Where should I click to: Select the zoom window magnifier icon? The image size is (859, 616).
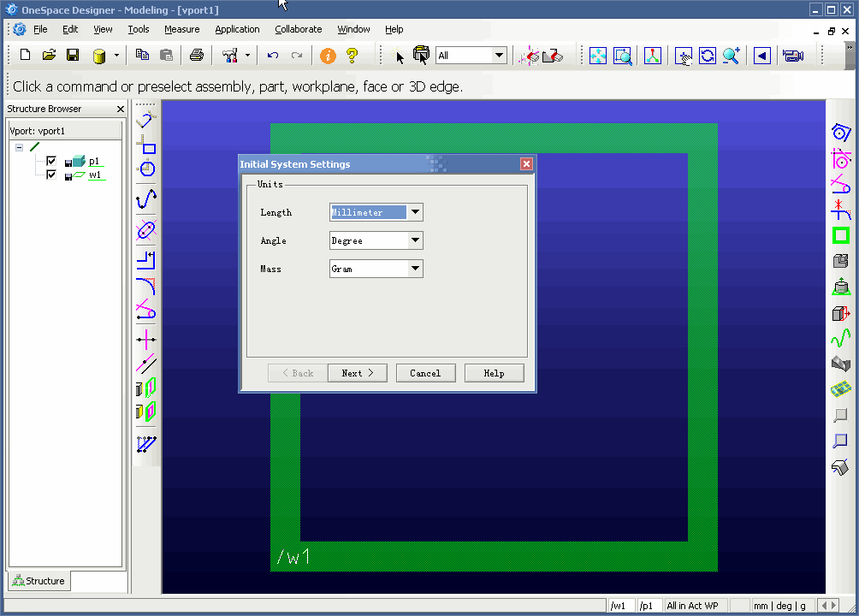coord(623,56)
